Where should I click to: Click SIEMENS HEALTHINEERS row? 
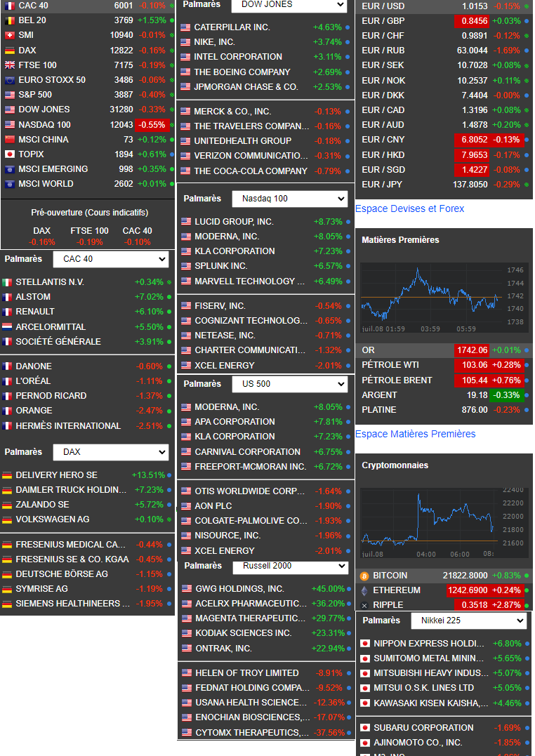(x=87, y=604)
